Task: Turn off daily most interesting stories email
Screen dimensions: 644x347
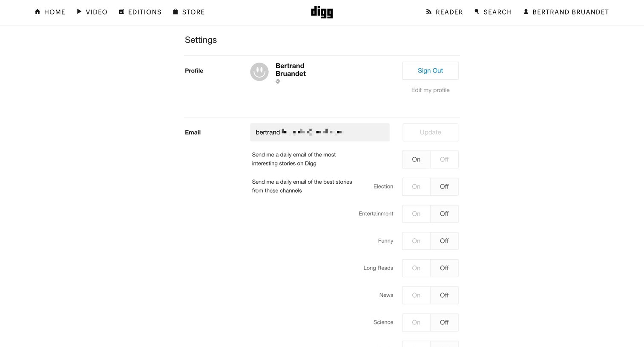Action: (x=444, y=159)
